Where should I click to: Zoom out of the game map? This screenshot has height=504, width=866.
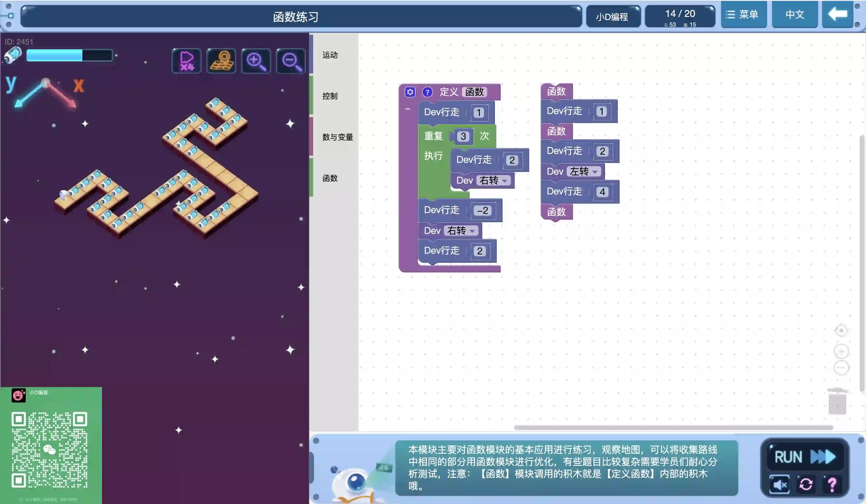pyautogui.click(x=291, y=61)
